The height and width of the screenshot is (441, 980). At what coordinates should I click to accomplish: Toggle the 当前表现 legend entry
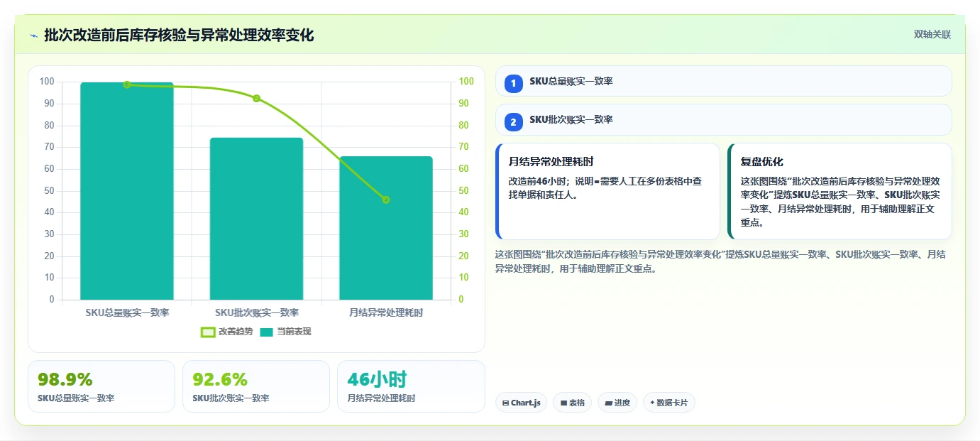(285, 332)
